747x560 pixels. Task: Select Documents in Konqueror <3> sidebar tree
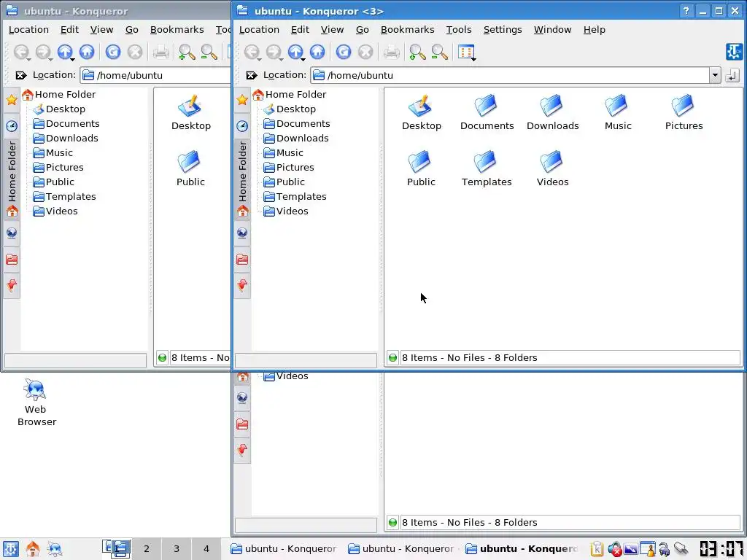point(303,124)
